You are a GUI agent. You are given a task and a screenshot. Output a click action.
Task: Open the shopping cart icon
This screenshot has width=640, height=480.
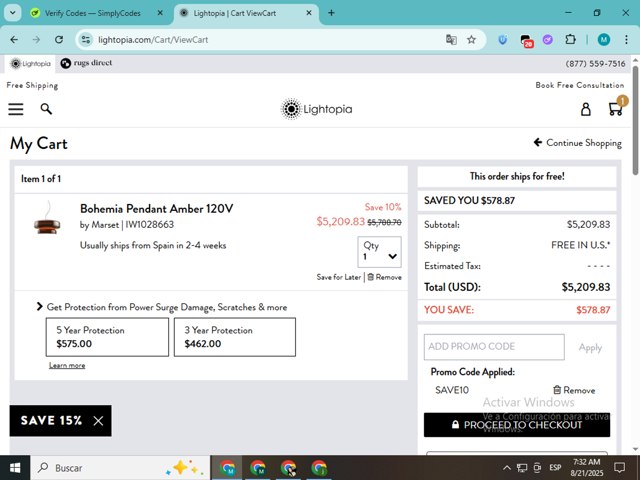tap(616, 108)
